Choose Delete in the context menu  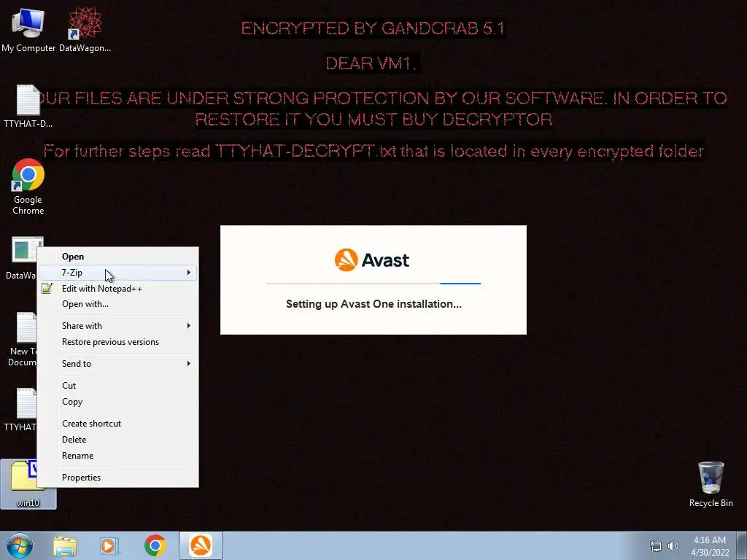(x=117, y=440)
